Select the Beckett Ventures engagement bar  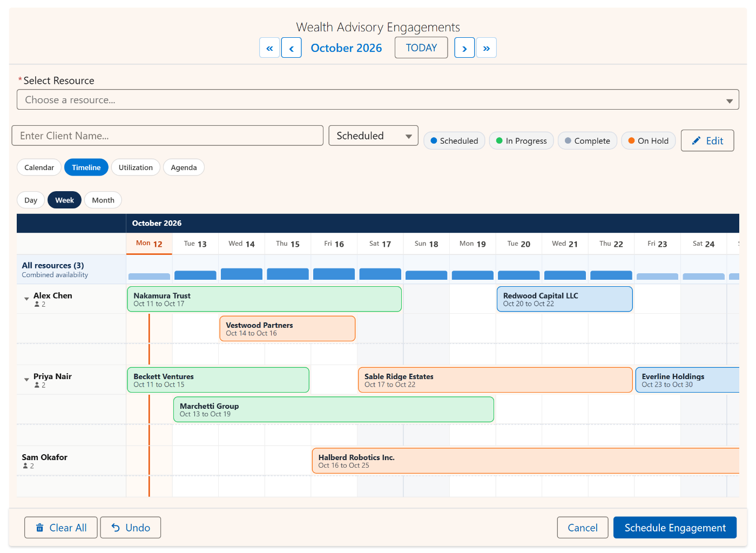click(218, 380)
